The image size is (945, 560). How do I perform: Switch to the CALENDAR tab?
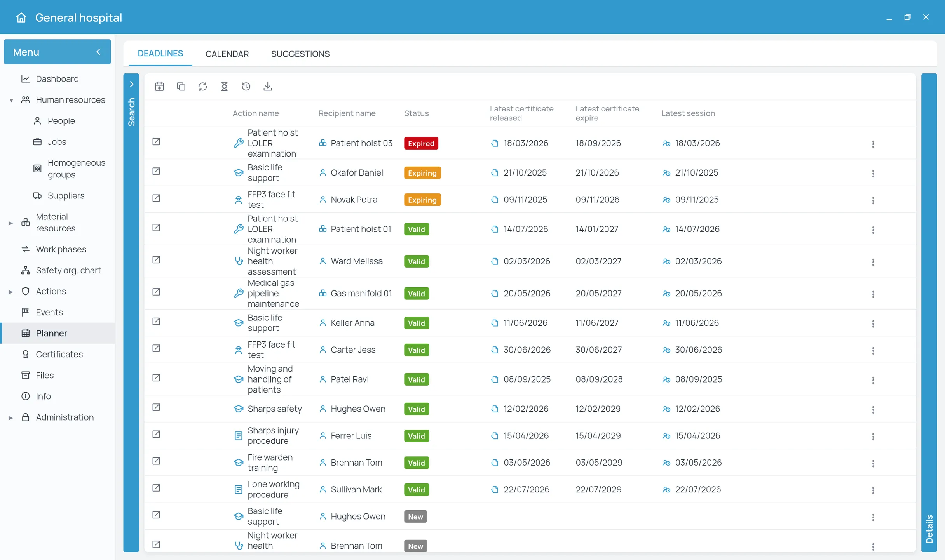(x=227, y=54)
